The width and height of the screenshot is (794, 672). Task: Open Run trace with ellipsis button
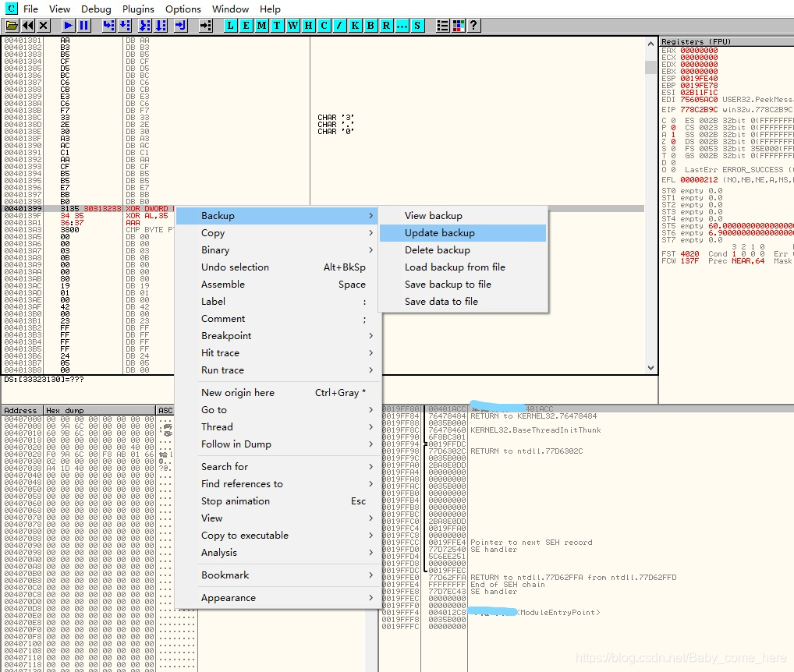[402, 25]
